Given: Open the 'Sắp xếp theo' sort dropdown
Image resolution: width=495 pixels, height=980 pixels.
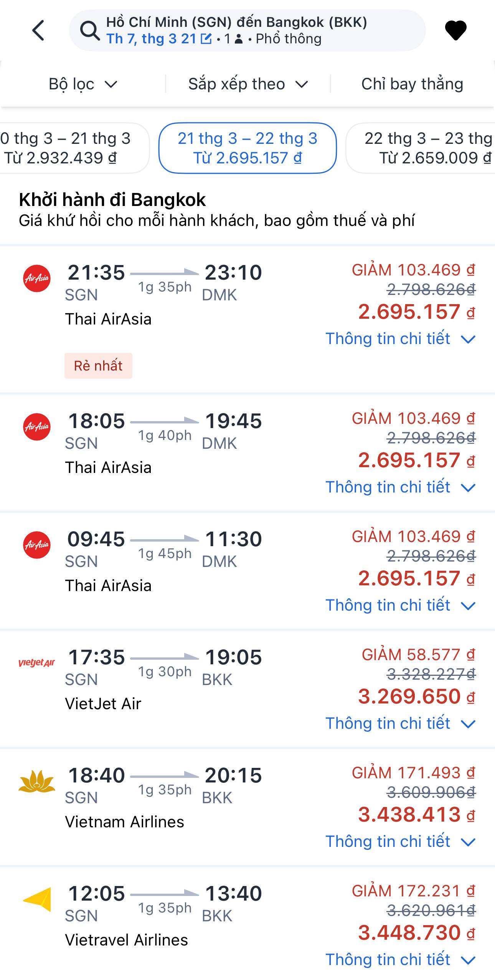Looking at the screenshot, I should (248, 84).
